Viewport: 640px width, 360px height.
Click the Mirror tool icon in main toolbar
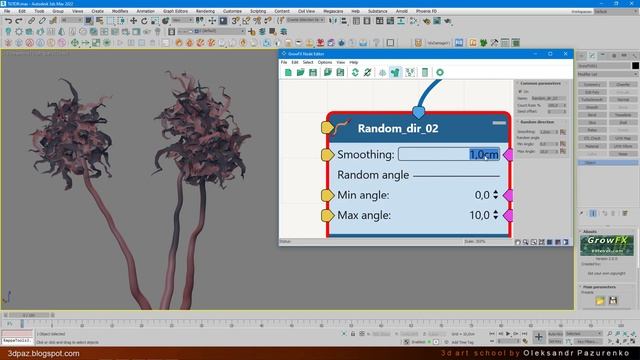pos(333,20)
